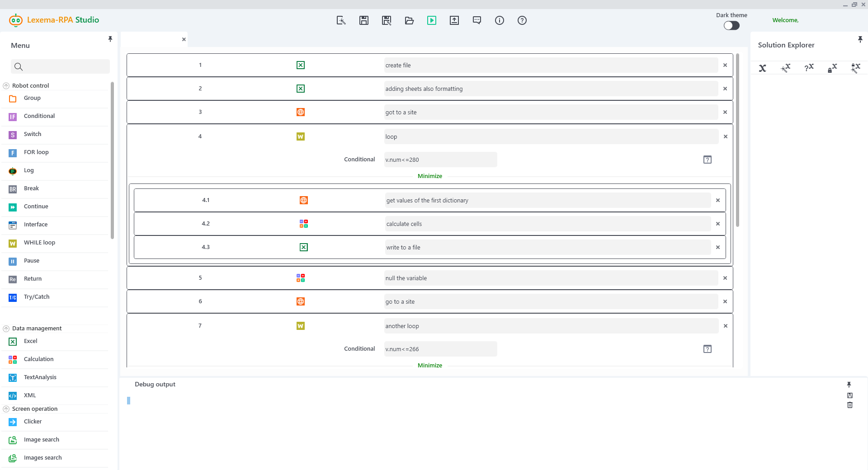
Task: Click the Help question mark icon
Action: (x=522, y=20)
